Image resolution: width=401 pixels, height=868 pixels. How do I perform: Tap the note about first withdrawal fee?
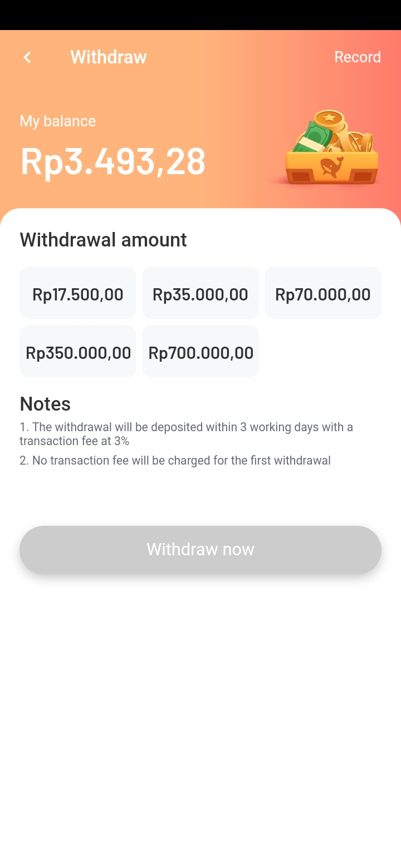[x=175, y=461]
